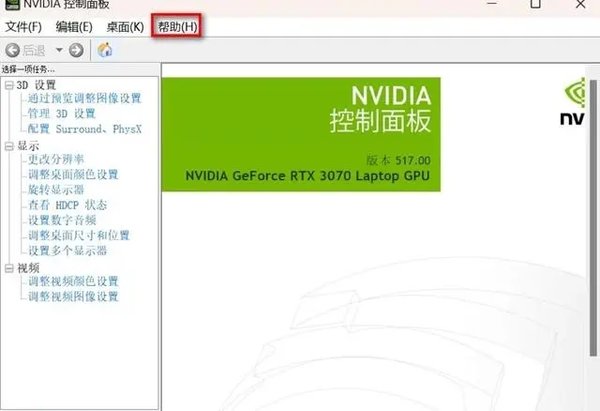The image size is (600, 411).
Task: Select 设置多个显示器
Action: coord(67,251)
